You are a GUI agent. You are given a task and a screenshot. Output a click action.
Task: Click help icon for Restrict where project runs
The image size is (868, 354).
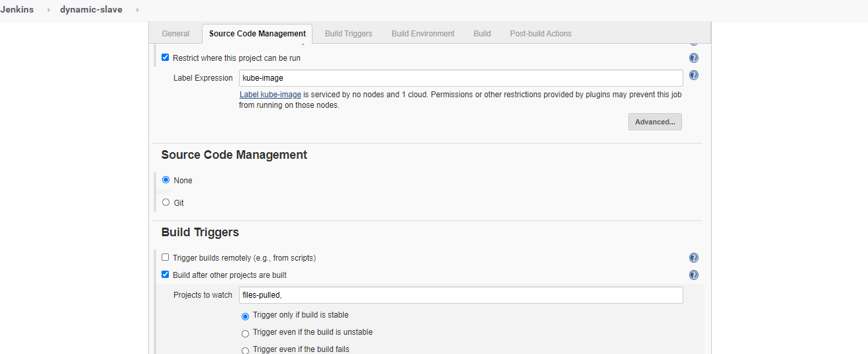pyautogui.click(x=693, y=58)
